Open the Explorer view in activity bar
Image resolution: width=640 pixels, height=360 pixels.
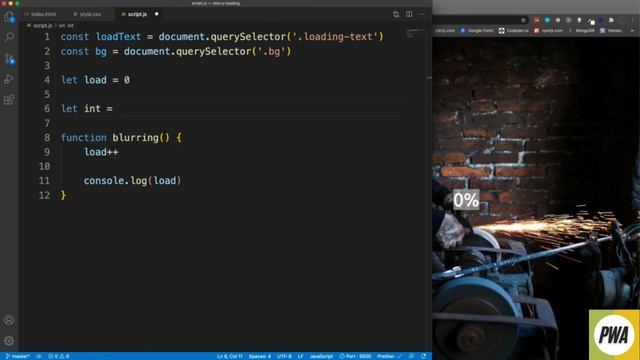click(x=9, y=17)
